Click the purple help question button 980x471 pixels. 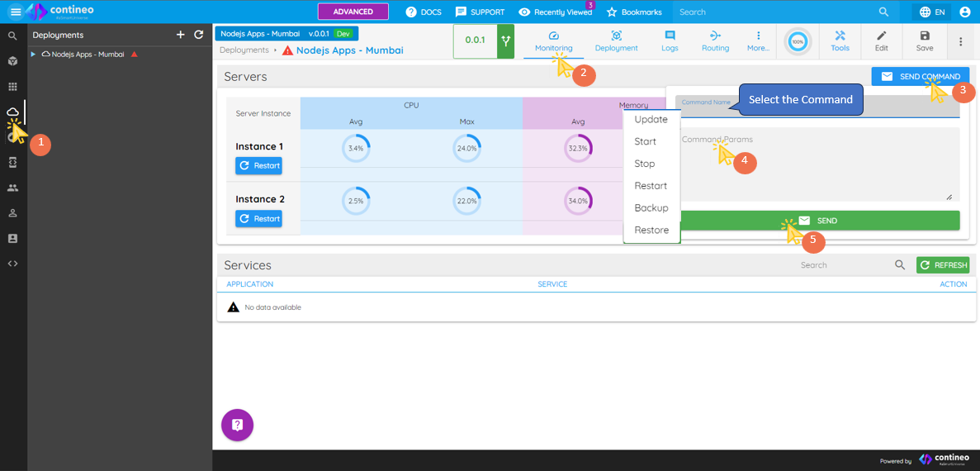(x=237, y=425)
